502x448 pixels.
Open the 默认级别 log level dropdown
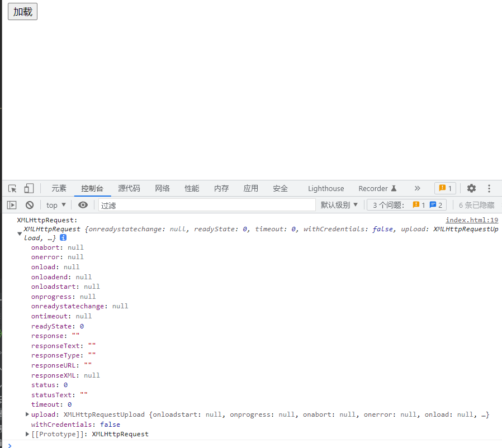pyautogui.click(x=339, y=205)
